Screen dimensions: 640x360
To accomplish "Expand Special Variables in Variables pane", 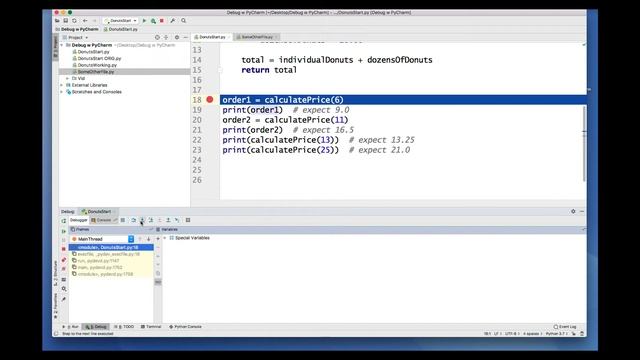I will click(x=165, y=238).
